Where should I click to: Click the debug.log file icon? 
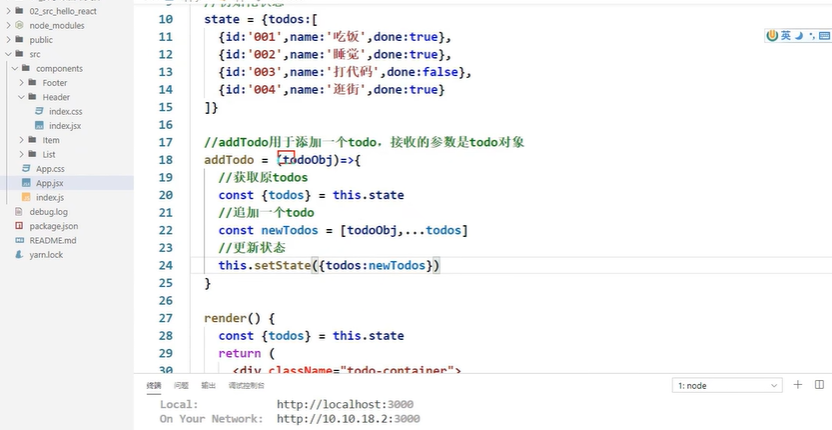(x=19, y=212)
